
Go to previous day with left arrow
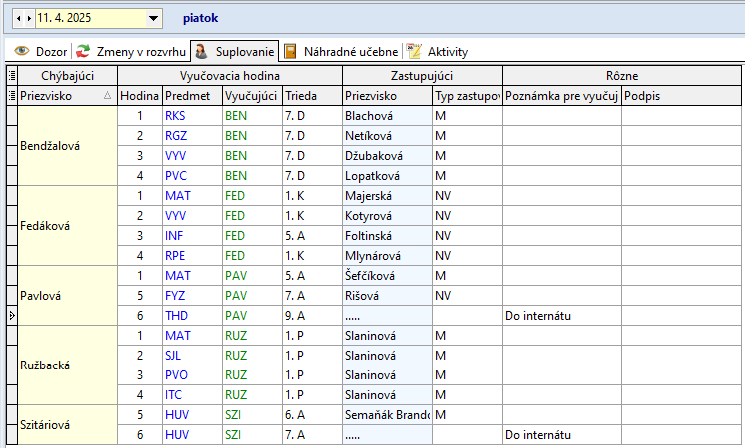pyautogui.click(x=18, y=18)
